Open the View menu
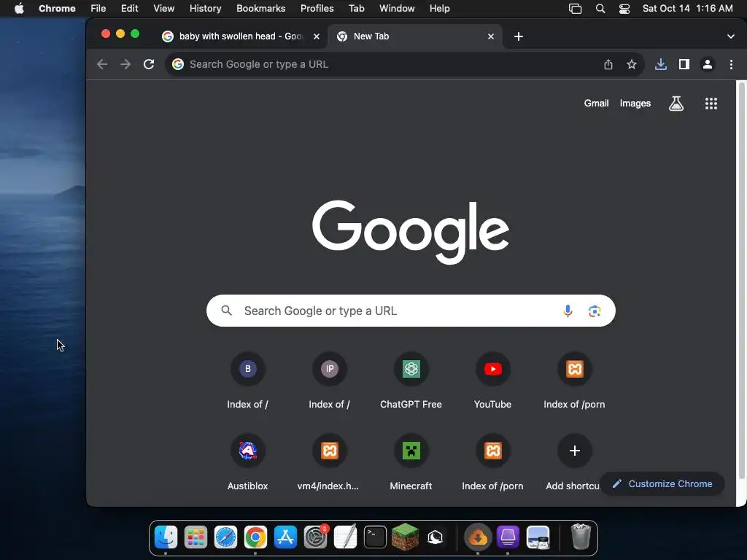Image resolution: width=747 pixels, height=560 pixels. 164,9
